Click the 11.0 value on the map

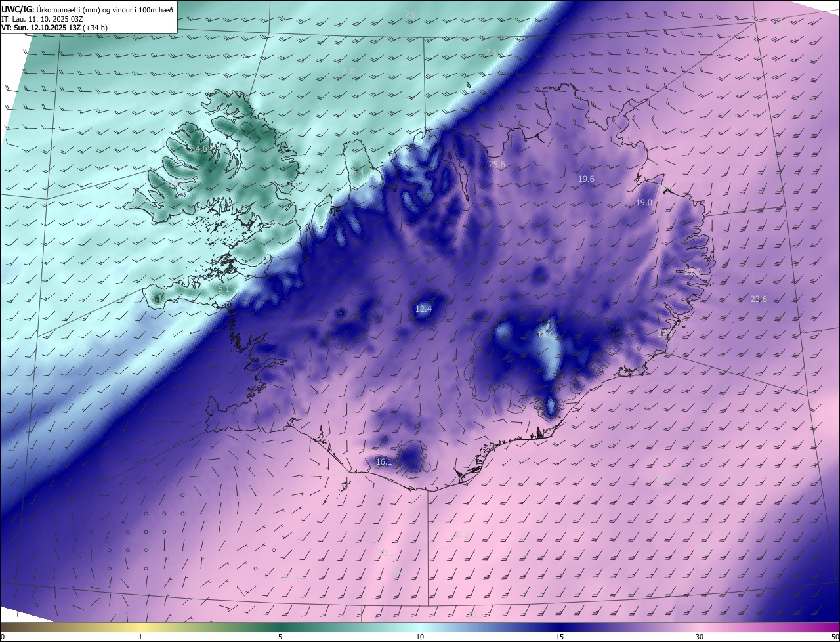pyautogui.click(x=546, y=335)
